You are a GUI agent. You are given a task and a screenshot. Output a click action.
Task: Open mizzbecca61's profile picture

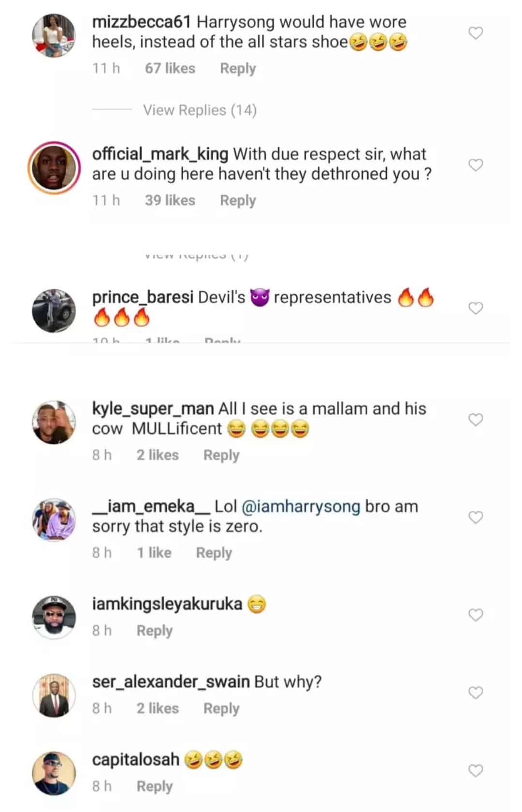pos(54,35)
